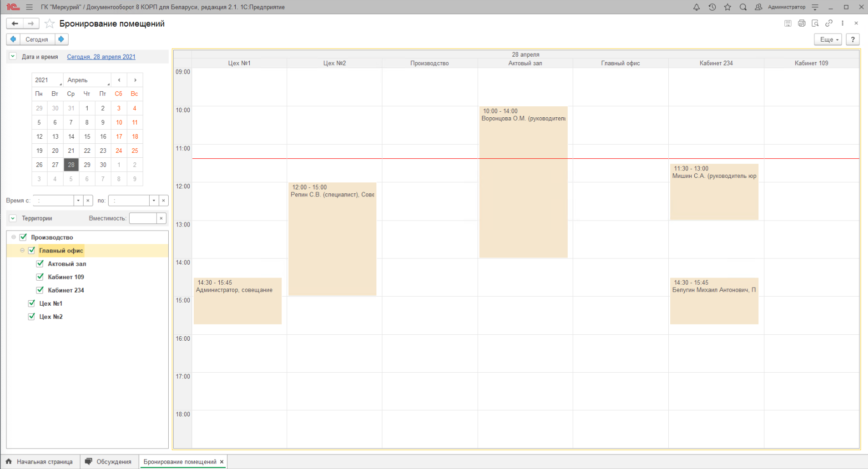Go to next day with right arrow
Image resolution: width=868 pixels, height=469 pixels.
click(61, 39)
